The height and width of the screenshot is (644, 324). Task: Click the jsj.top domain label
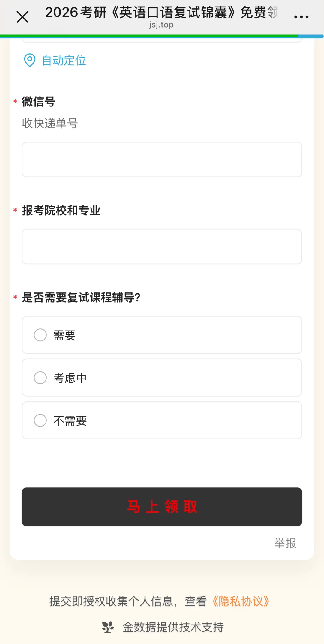(161, 25)
